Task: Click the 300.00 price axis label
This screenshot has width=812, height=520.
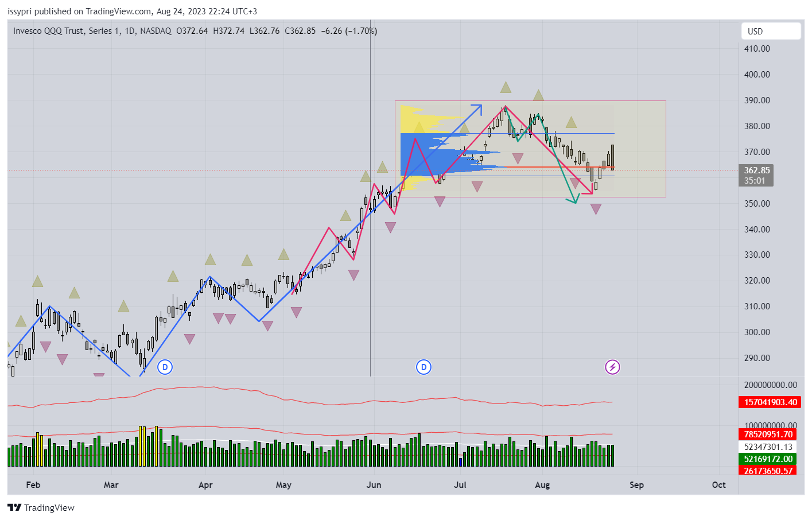Action: [757, 332]
